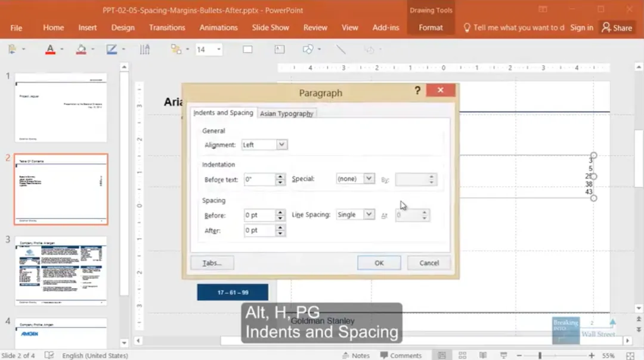The width and height of the screenshot is (644, 360).
Task: Click the spell check icon in status bar
Action: point(49,355)
